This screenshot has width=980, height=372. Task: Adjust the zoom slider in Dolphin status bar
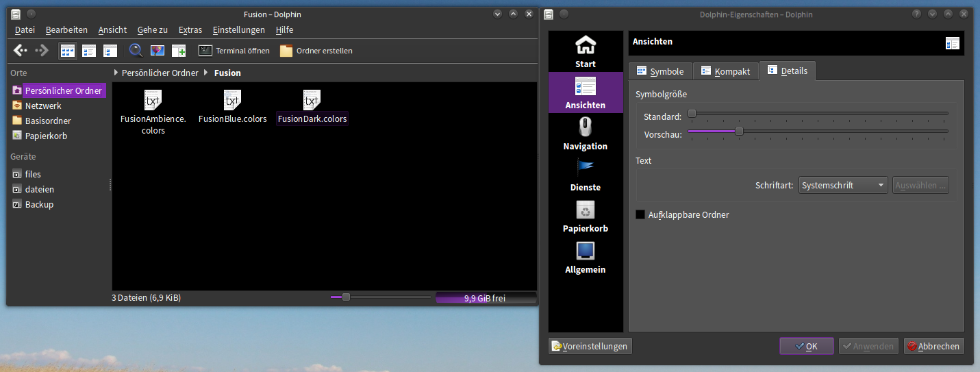point(380,297)
